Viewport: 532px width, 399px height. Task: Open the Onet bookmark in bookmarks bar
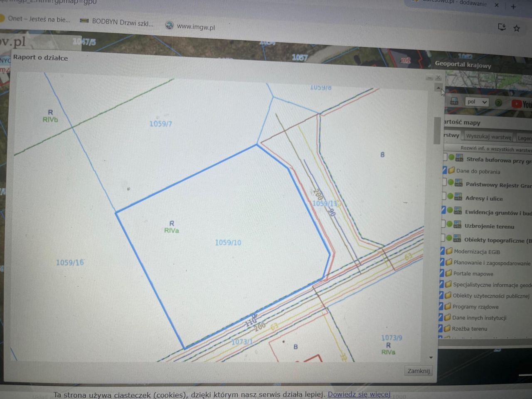click(35, 19)
